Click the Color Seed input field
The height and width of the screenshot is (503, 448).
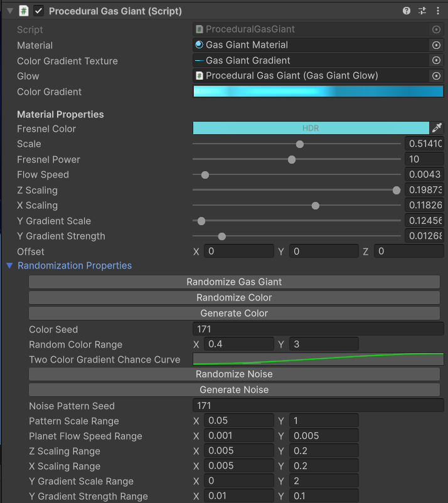[x=318, y=329]
